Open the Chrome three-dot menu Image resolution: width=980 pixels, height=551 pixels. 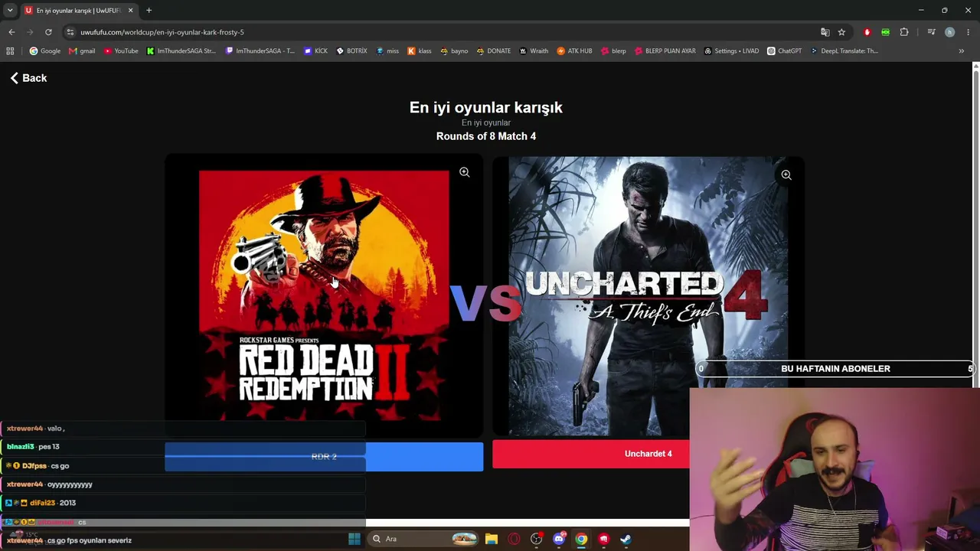pos(969,32)
